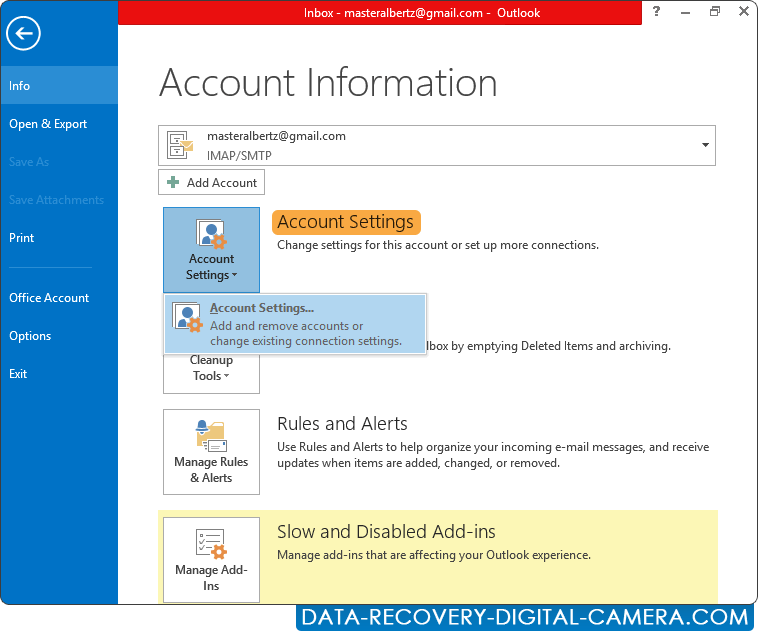Image resolution: width=758 pixels, height=631 pixels.
Task: Toggle the Account Settings dropdown button
Action: 211,250
